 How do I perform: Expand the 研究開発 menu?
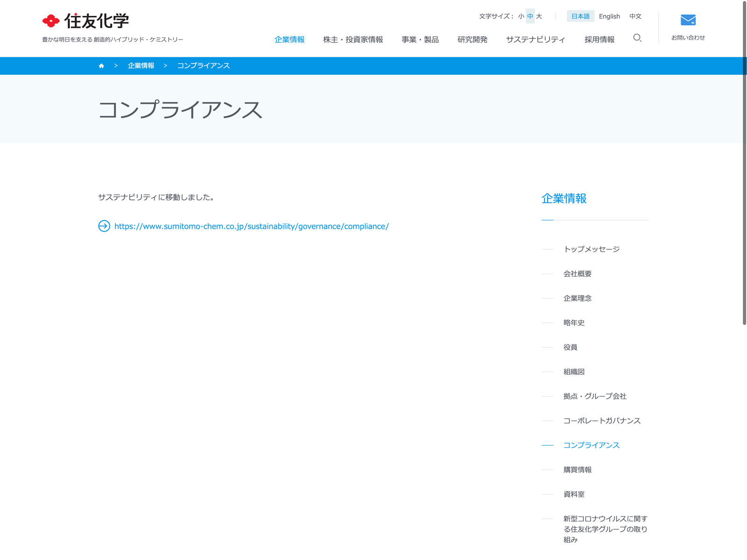(x=472, y=40)
